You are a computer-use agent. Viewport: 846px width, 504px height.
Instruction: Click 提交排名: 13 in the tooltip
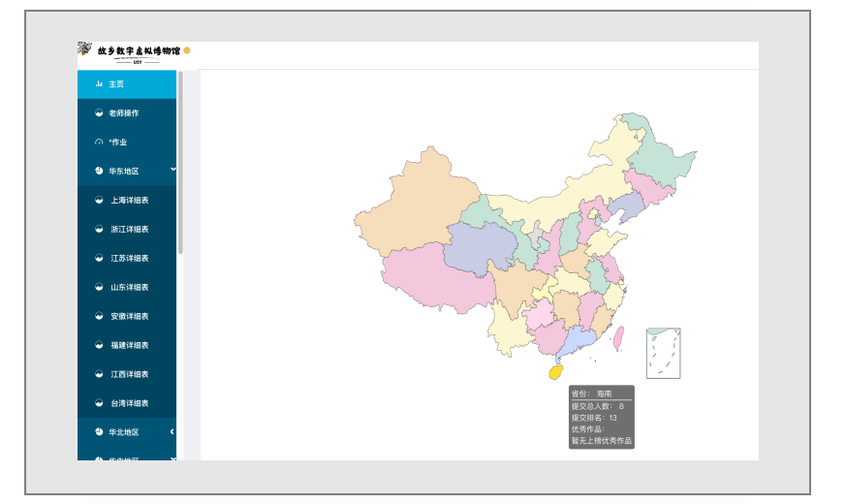click(x=594, y=418)
